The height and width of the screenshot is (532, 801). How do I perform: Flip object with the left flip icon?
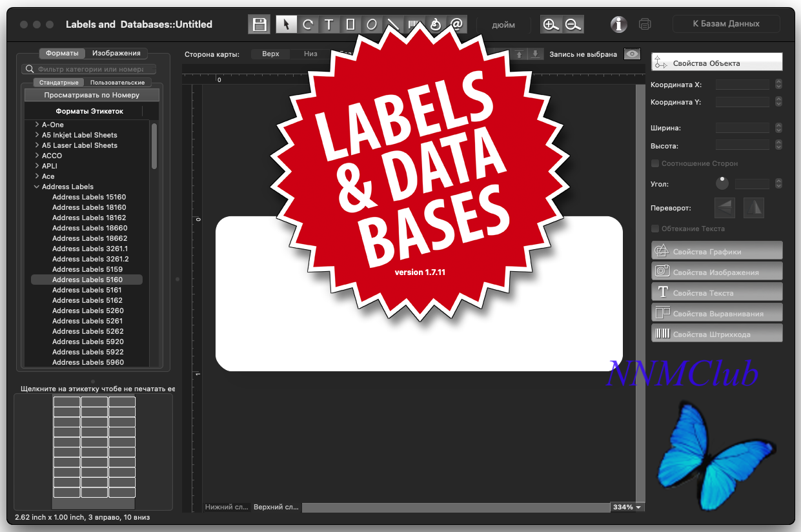pos(725,208)
